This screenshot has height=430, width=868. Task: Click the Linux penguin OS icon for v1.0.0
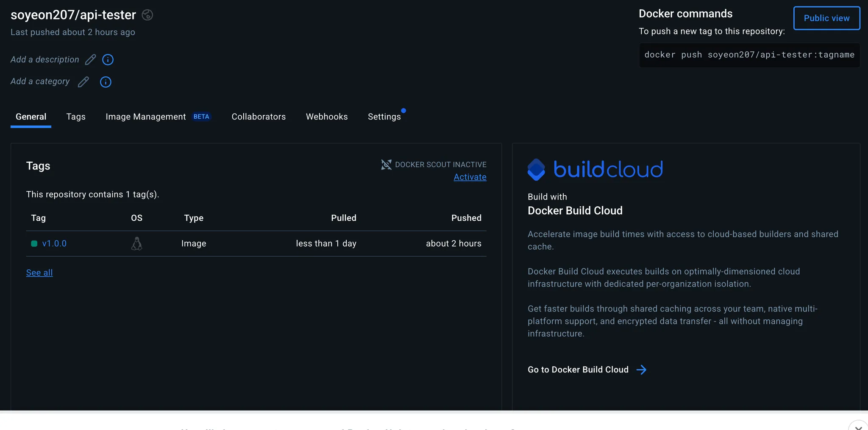(136, 244)
